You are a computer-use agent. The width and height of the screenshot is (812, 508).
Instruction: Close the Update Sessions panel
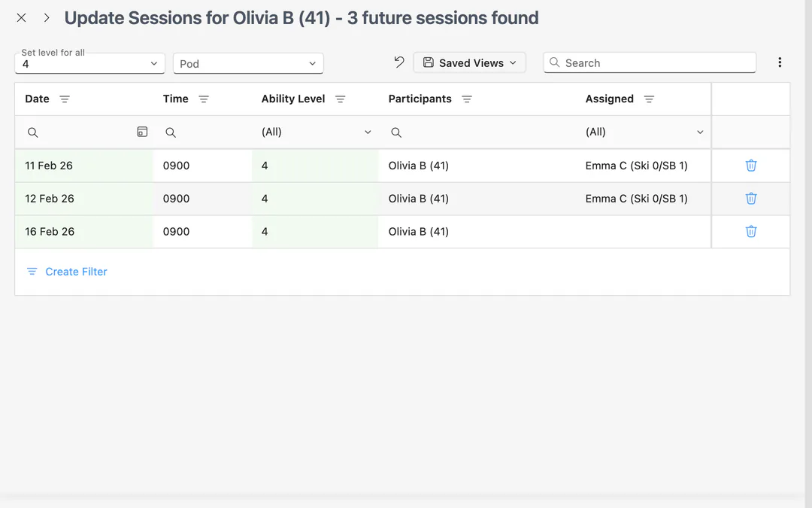tap(21, 17)
